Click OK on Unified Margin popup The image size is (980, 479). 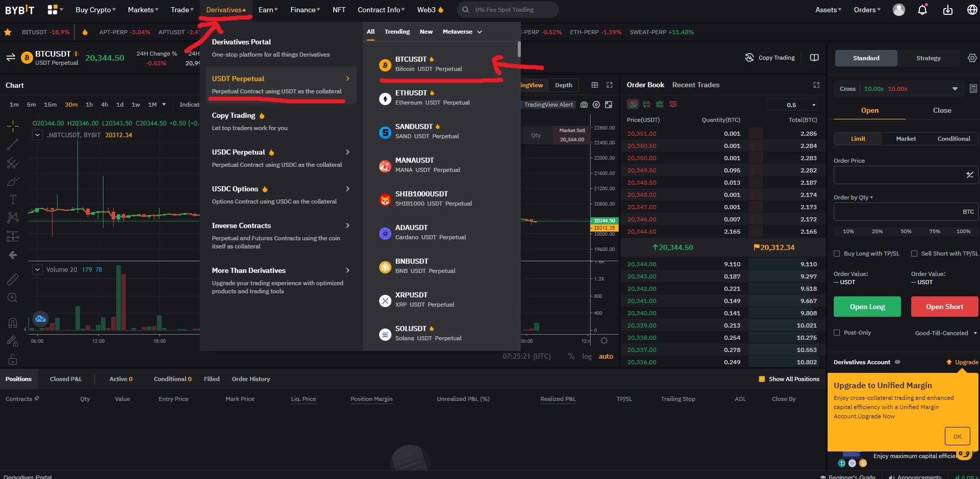pos(957,437)
